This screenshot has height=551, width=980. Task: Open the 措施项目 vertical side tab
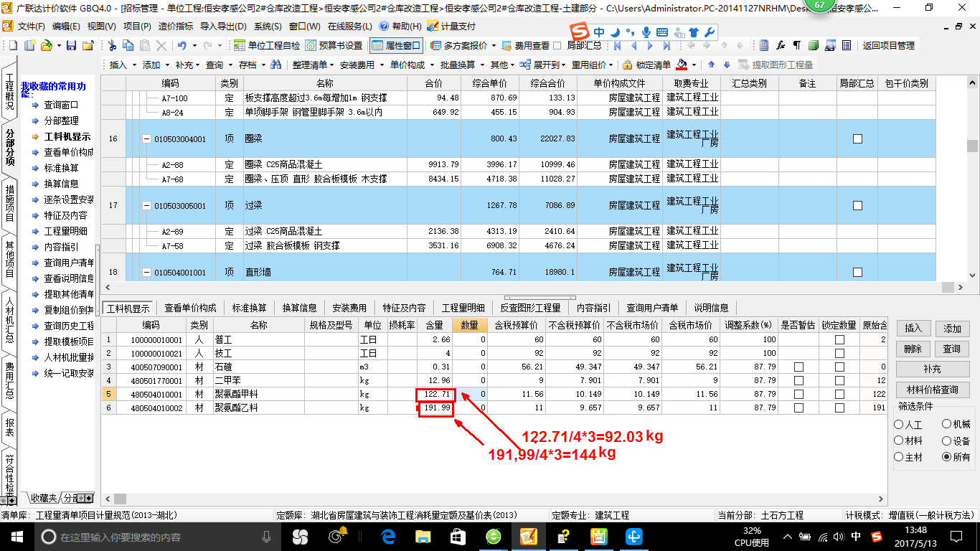10,203
